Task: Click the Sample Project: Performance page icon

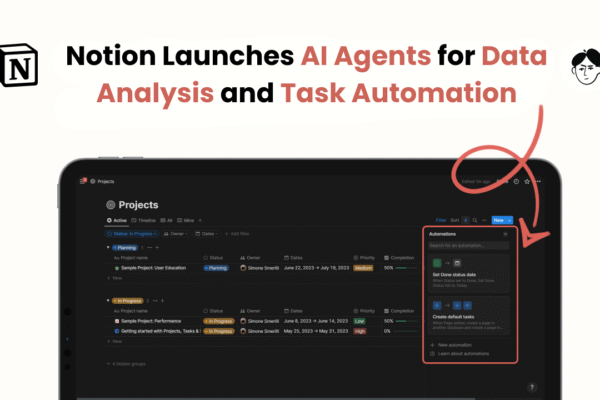Action: tap(117, 321)
